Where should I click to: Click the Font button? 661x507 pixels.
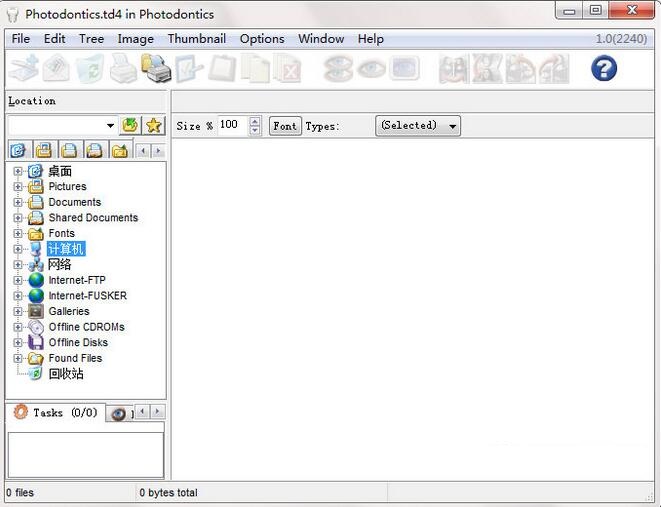285,126
